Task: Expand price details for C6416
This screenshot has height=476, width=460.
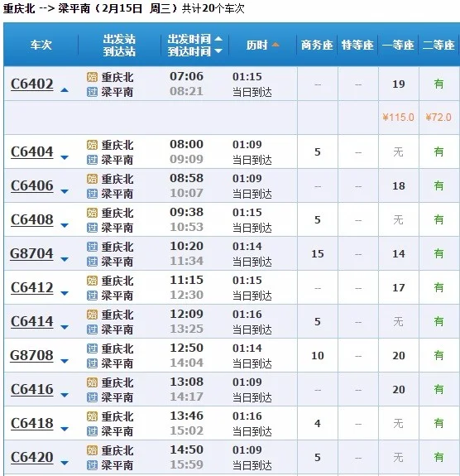Action: [x=65, y=395]
